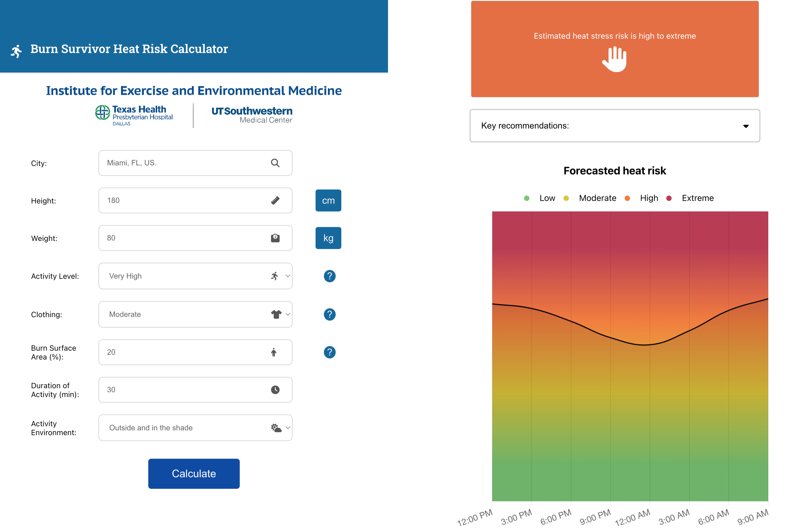The height and width of the screenshot is (532, 809).
Task: Click the High orange legend dot
Action: coord(628,198)
